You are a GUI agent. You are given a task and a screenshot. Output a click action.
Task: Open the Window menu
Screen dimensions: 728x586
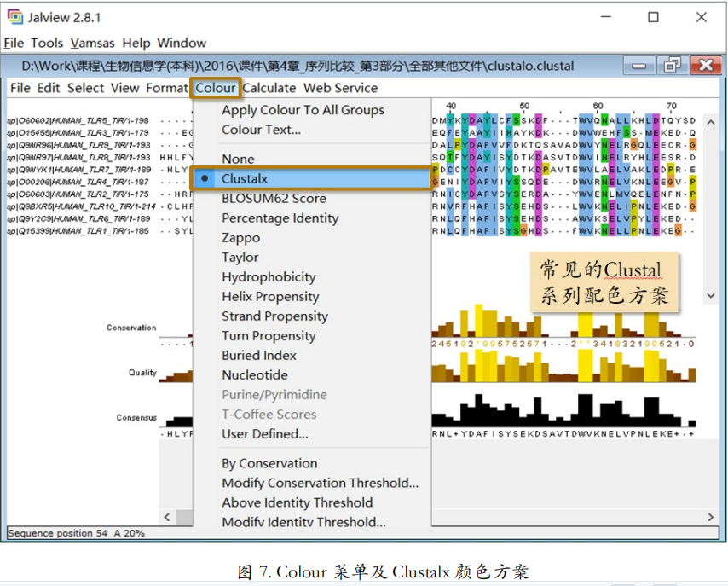pyautogui.click(x=182, y=43)
